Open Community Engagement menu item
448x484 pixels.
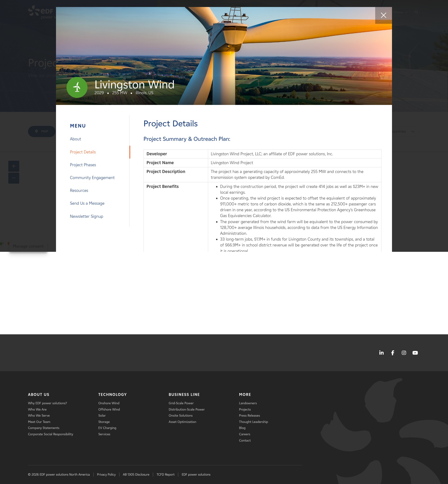point(92,178)
